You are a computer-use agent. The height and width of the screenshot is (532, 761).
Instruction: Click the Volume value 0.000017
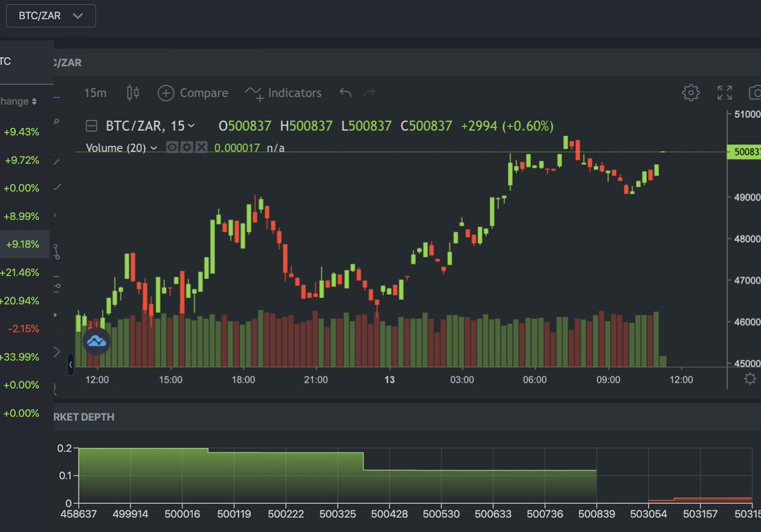point(237,148)
